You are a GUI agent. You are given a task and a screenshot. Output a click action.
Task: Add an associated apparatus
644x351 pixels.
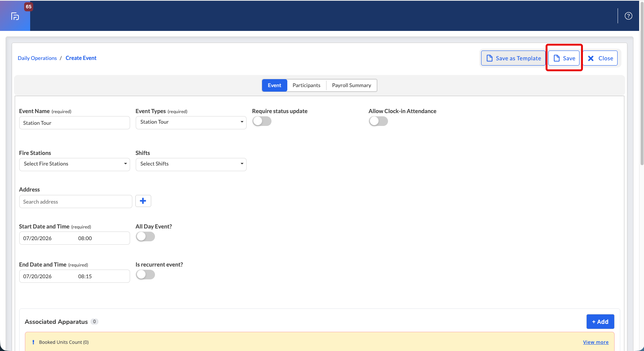click(x=600, y=322)
